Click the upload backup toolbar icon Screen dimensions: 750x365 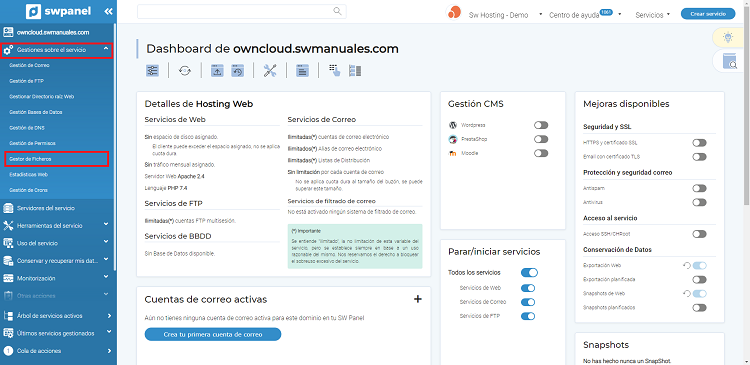tap(217, 71)
